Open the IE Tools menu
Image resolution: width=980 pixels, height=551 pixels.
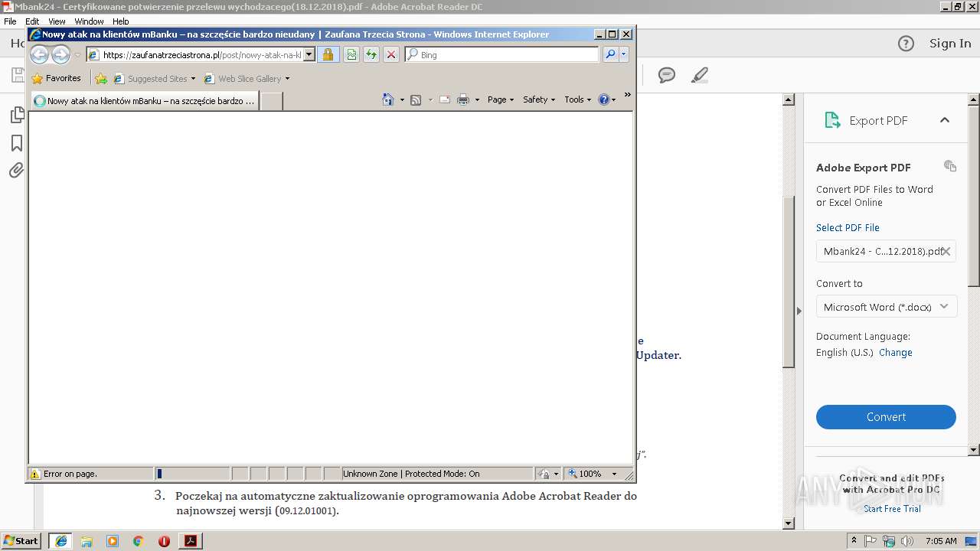[578, 99]
